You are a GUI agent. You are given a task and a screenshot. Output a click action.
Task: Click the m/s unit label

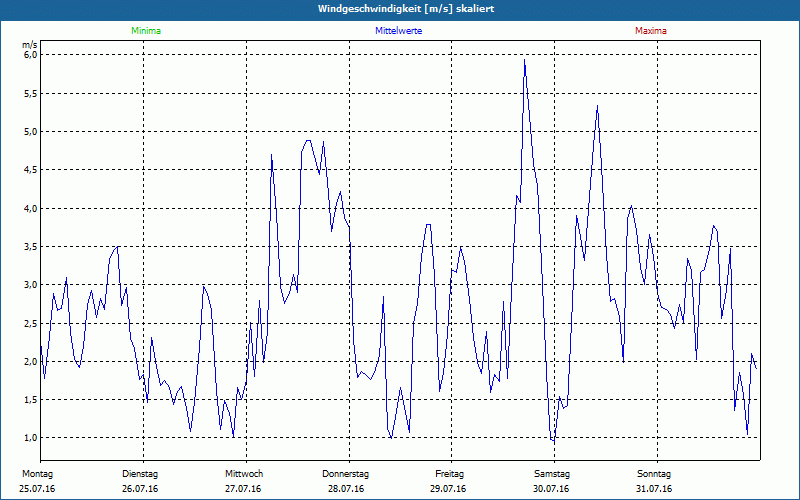(30, 45)
